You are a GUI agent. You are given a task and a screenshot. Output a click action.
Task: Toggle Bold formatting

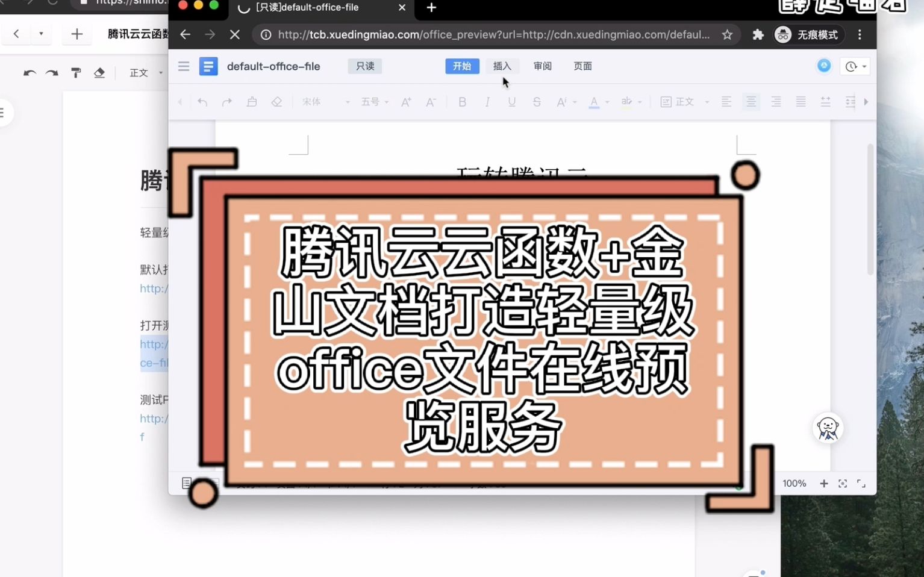click(x=462, y=102)
